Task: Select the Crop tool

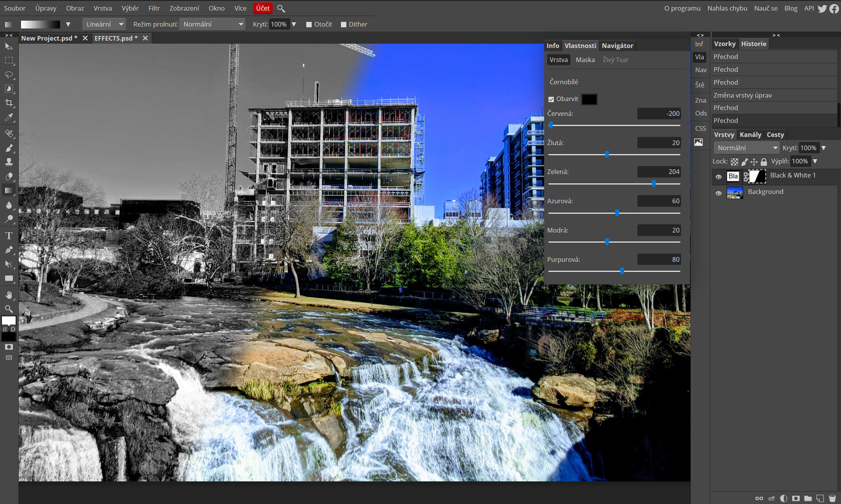Action: tap(9, 103)
